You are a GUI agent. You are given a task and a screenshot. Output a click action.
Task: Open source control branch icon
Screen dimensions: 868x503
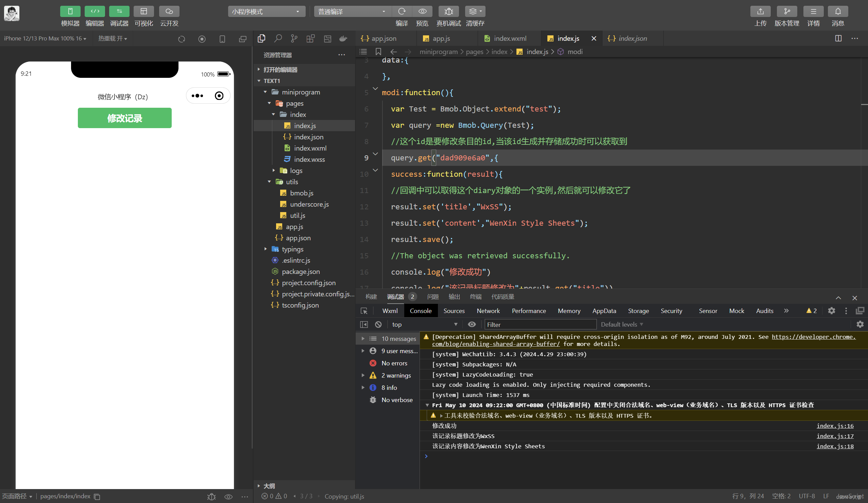click(x=294, y=38)
